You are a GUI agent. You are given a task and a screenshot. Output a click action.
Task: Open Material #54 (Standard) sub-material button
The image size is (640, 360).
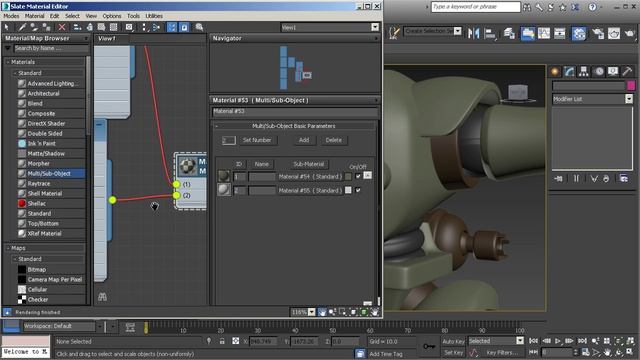click(x=310, y=177)
